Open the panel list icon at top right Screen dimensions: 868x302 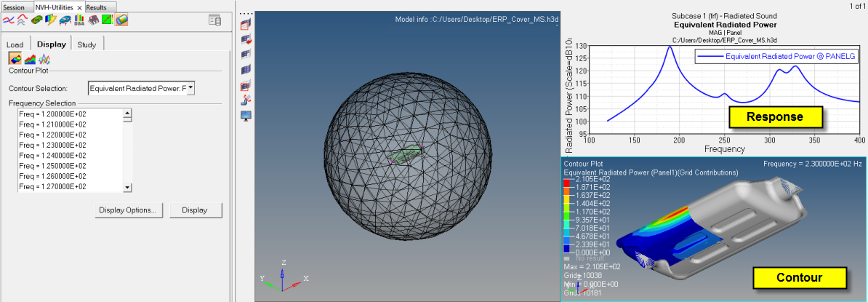pyautogui.click(x=214, y=20)
